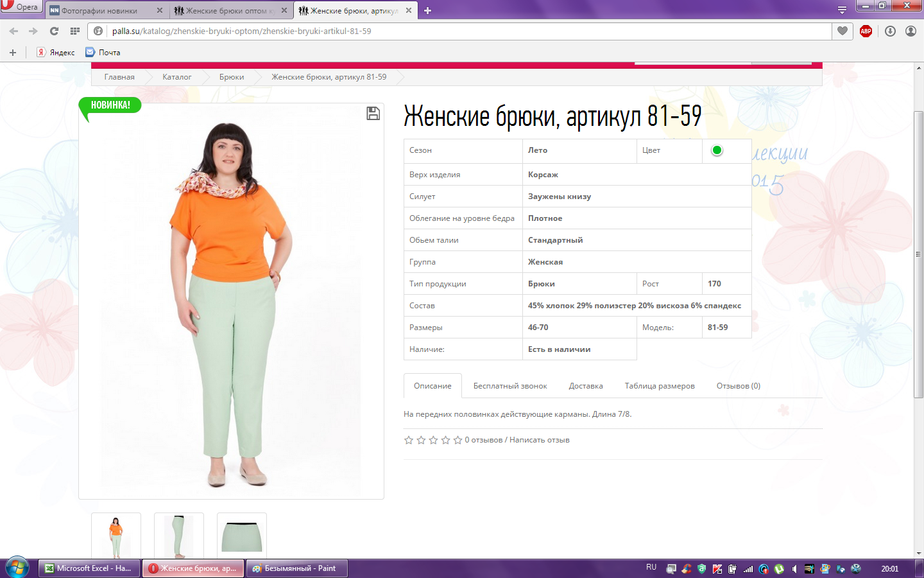Select the second thumbnail showing trousers side view

click(179, 537)
